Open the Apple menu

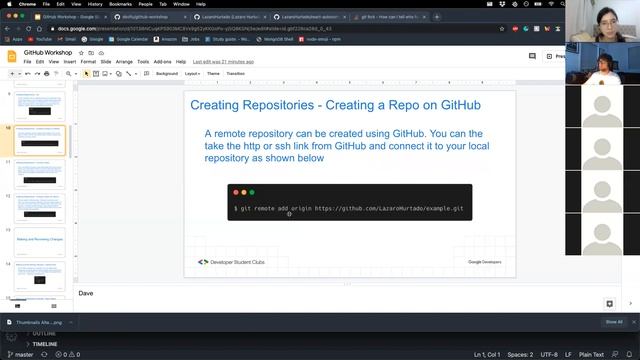pos(9,4)
